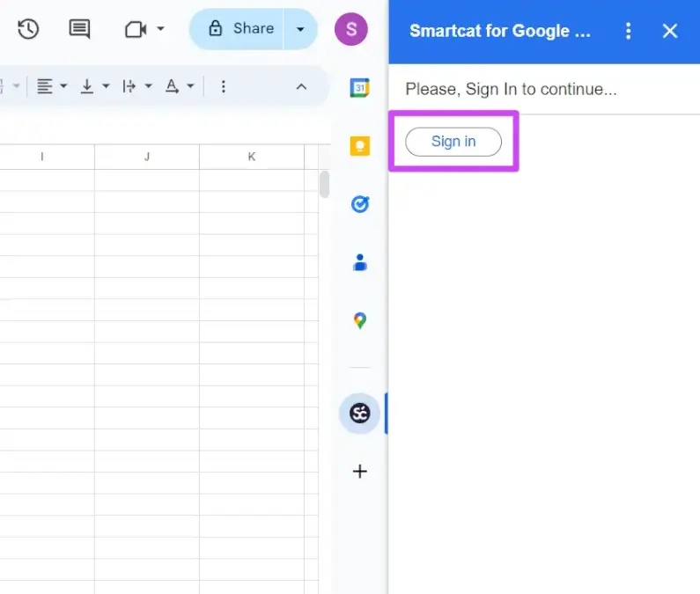
Task: Start a Google Meet call camera icon
Action: 136,30
